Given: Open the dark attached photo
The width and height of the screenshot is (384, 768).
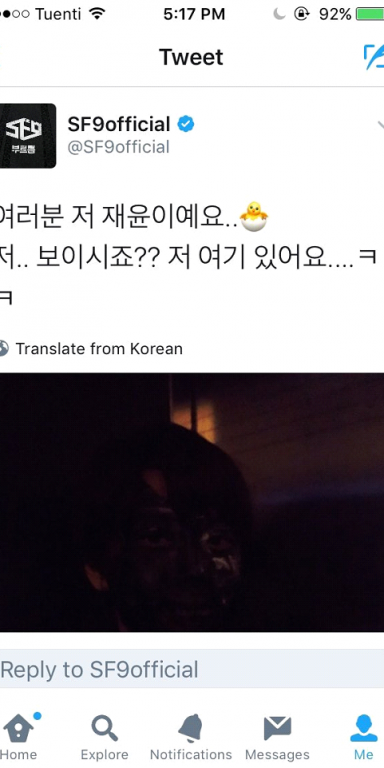Looking at the screenshot, I should click(x=192, y=503).
